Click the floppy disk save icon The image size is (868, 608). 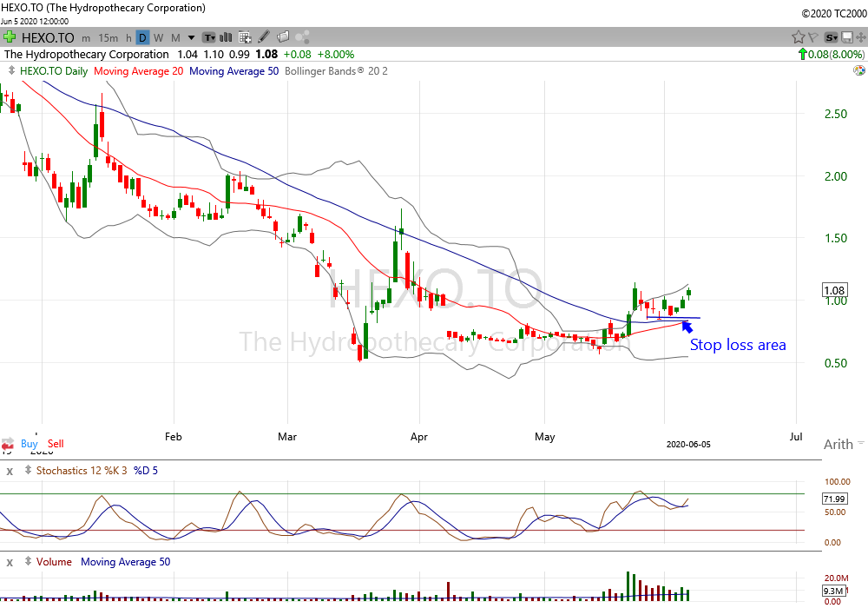click(x=847, y=37)
